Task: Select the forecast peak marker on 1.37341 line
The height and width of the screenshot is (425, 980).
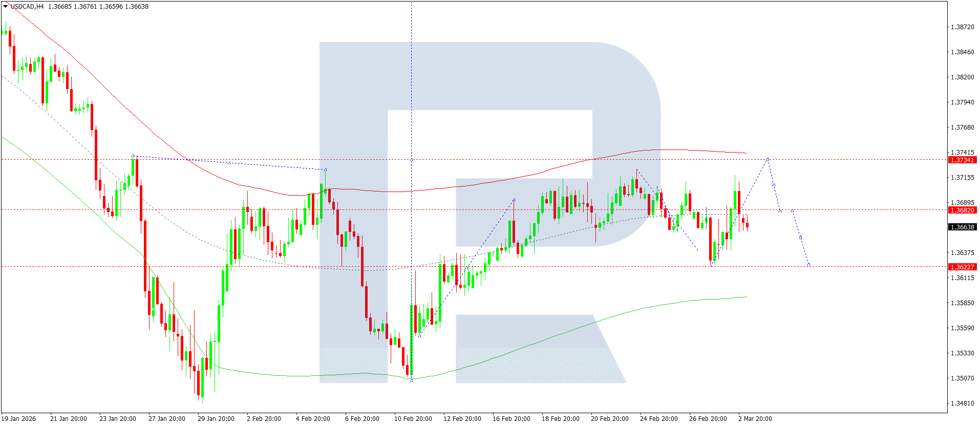Action: tap(768, 159)
